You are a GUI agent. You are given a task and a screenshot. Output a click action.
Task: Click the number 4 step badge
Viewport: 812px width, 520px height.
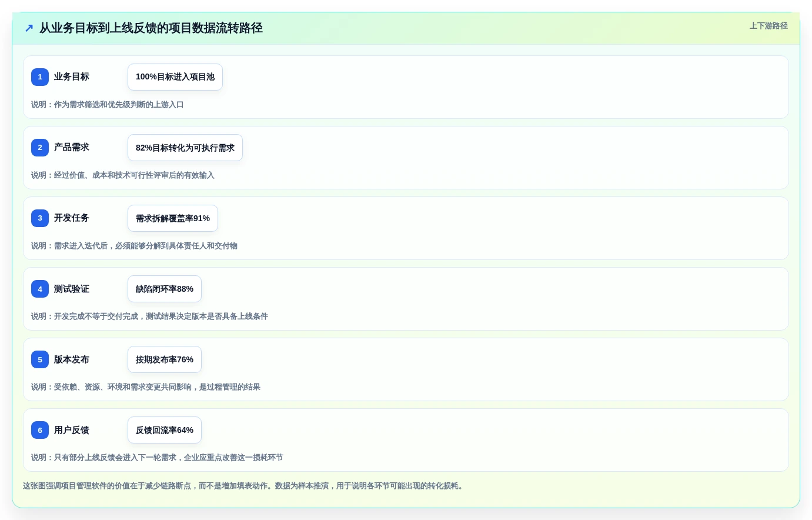click(x=40, y=289)
